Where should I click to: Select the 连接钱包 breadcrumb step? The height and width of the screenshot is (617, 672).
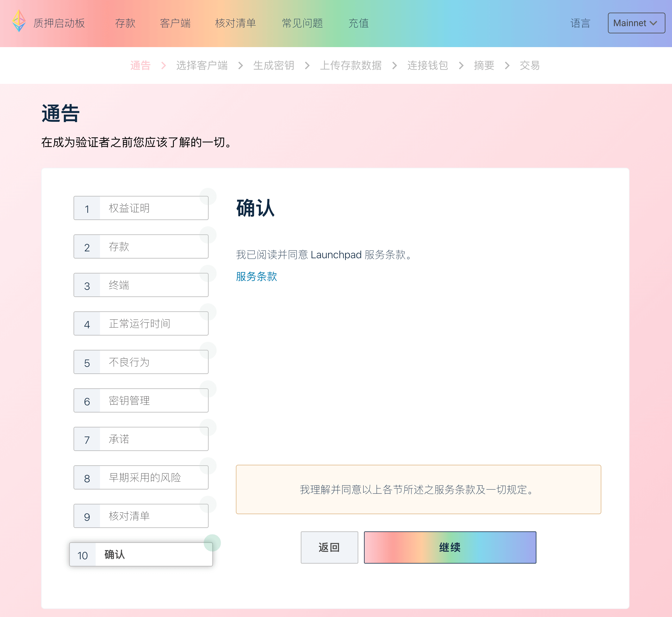click(x=428, y=65)
